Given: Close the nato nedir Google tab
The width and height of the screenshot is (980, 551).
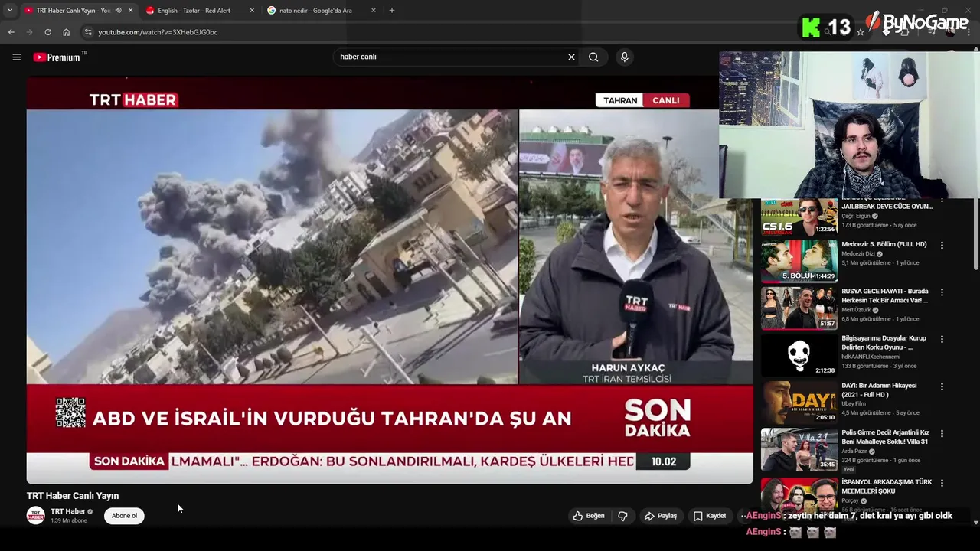Looking at the screenshot, I should [x=374, y=11].
